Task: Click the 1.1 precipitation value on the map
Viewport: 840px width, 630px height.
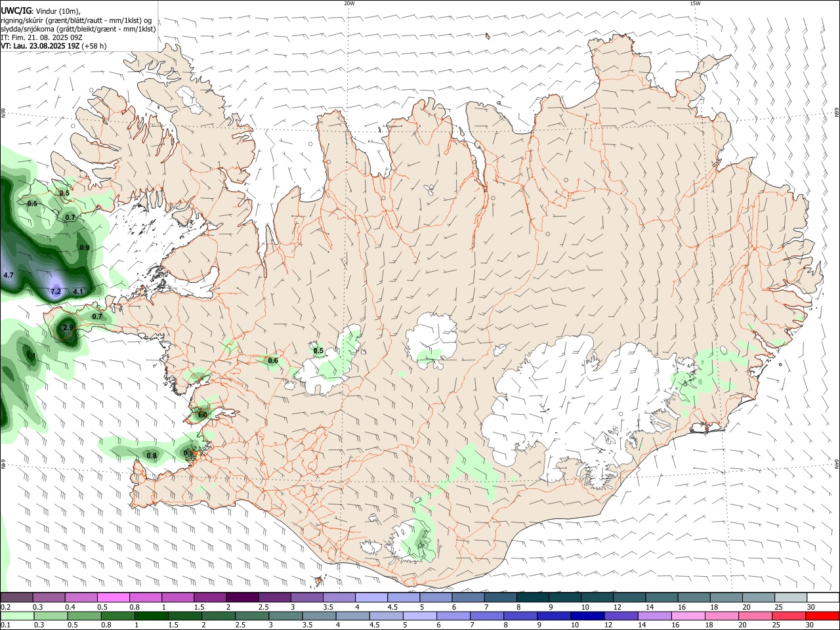Action: 30,356
